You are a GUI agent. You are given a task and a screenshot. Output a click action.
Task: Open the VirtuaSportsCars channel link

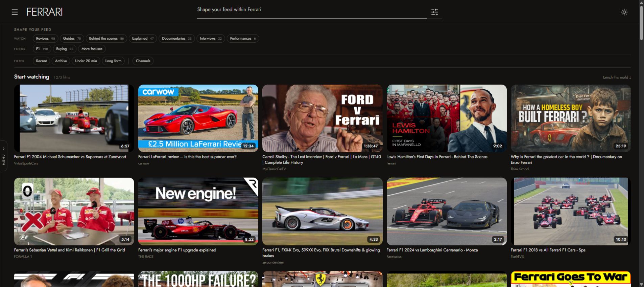point(26,163)
